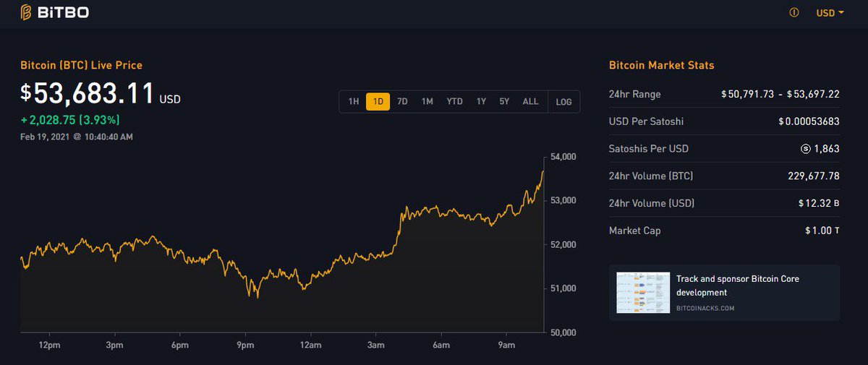Click the 24hr Volume (USD) label

(x=652, y=203)
